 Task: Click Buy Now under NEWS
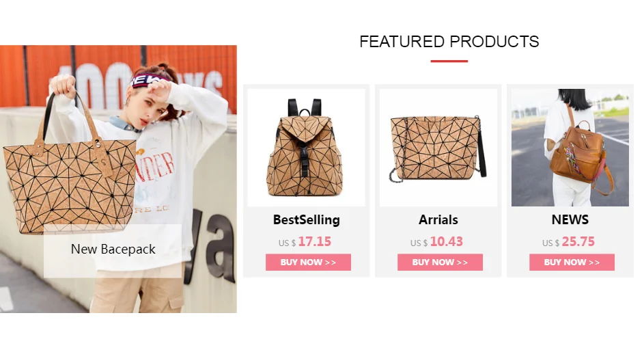(572, 262)
